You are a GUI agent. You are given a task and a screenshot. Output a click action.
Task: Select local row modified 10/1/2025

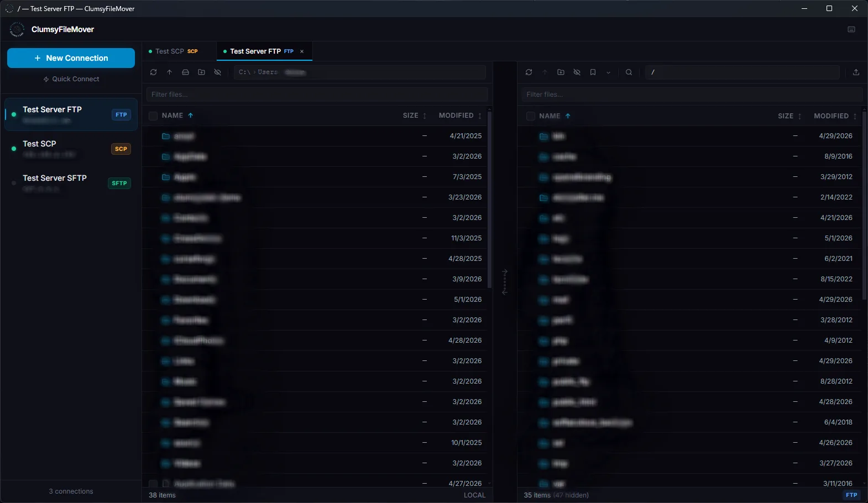pos(315,443)
